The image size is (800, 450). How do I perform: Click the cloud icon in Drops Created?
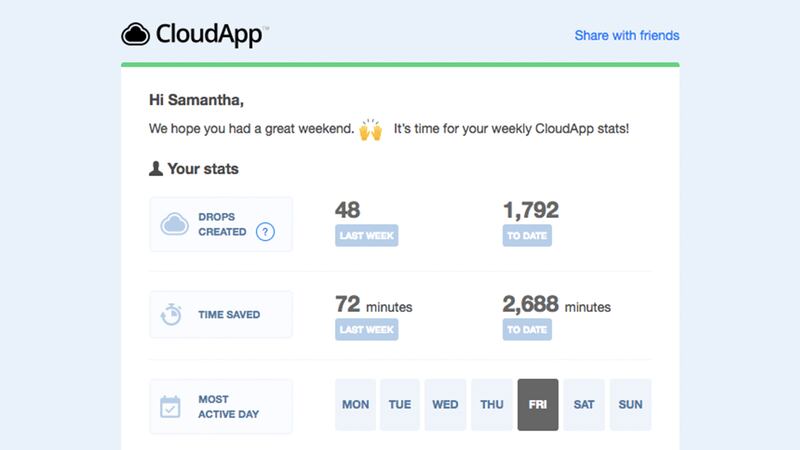pyautogui.click(x=175, y=224)
